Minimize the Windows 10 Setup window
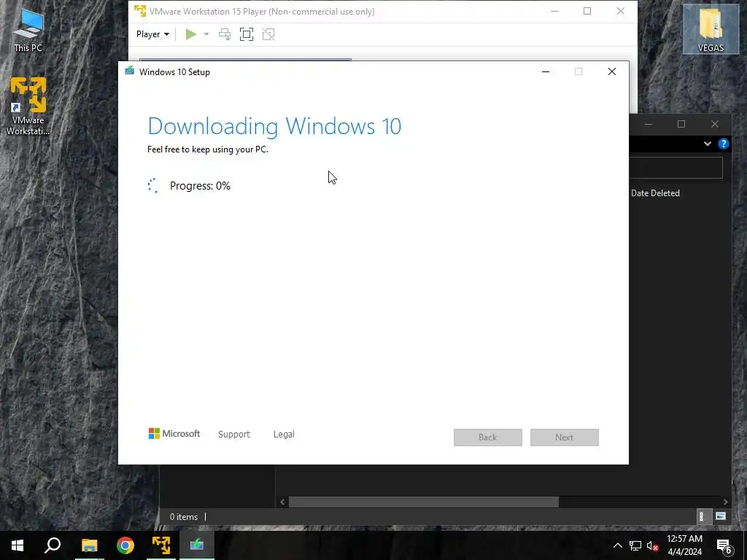The image size is (747, 560). pyautogui.click(x=546, y=72)
